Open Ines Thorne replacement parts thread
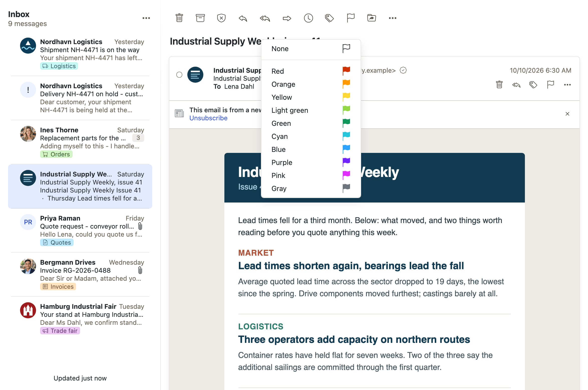Screen dimensions: 588x390 tap(80, 142)
